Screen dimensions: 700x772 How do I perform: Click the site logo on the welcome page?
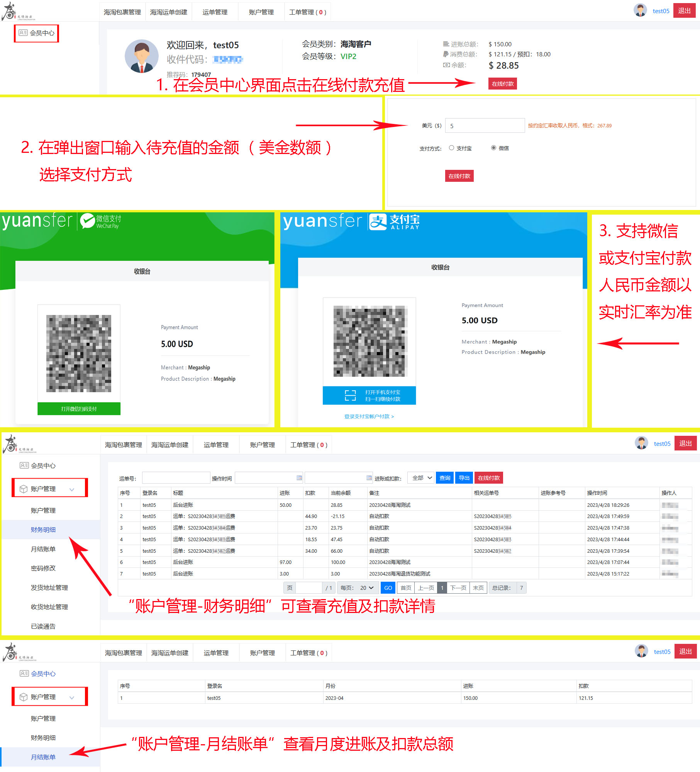coord(18,12)
